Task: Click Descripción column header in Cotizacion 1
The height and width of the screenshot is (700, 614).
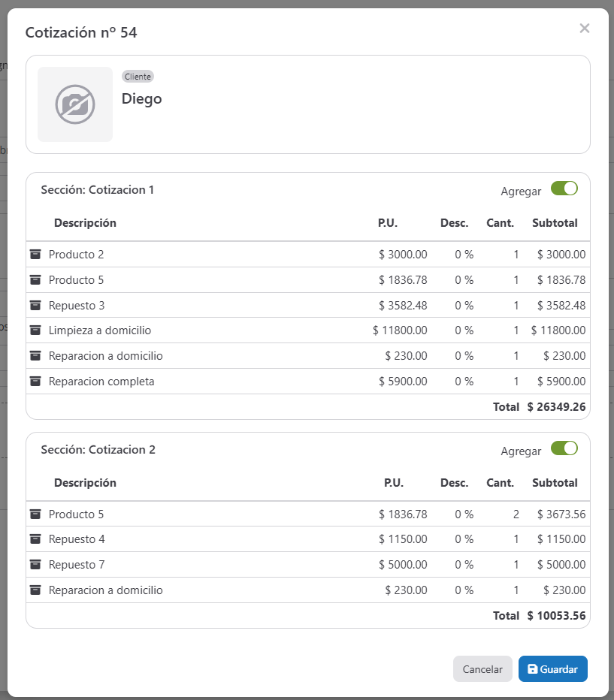Action: 85,223
